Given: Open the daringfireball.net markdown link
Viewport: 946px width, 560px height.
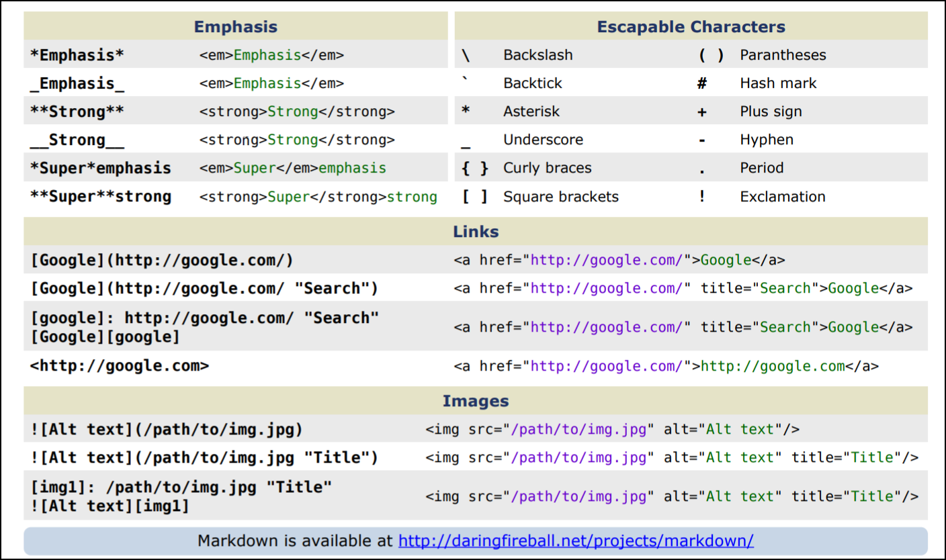Looking at the screenshot, I should [576, 541].
